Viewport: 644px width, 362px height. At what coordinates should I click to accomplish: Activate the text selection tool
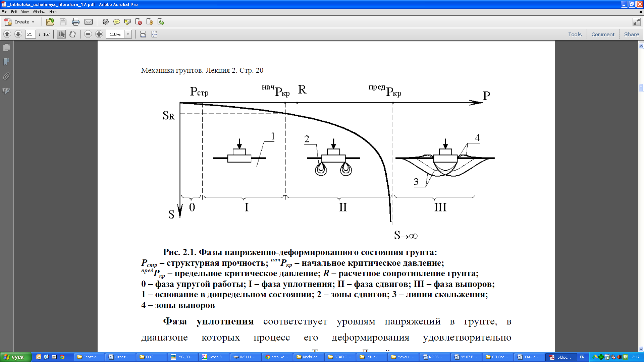pos(61,34)
